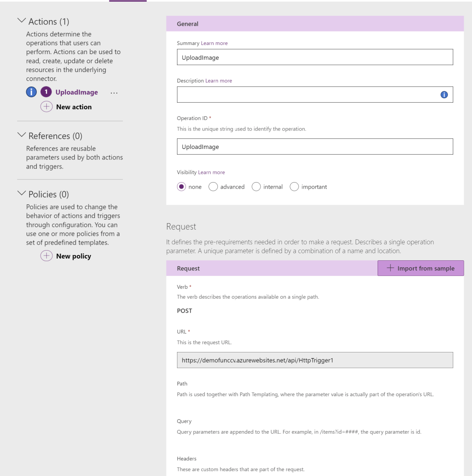
Task: Open the Description 'Learn more' link
Action: (219, 81)
